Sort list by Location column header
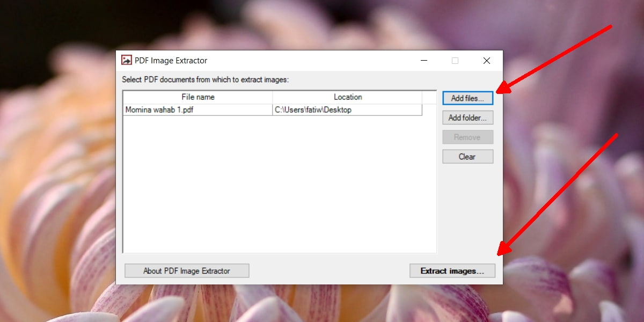 tap(347, 97)
